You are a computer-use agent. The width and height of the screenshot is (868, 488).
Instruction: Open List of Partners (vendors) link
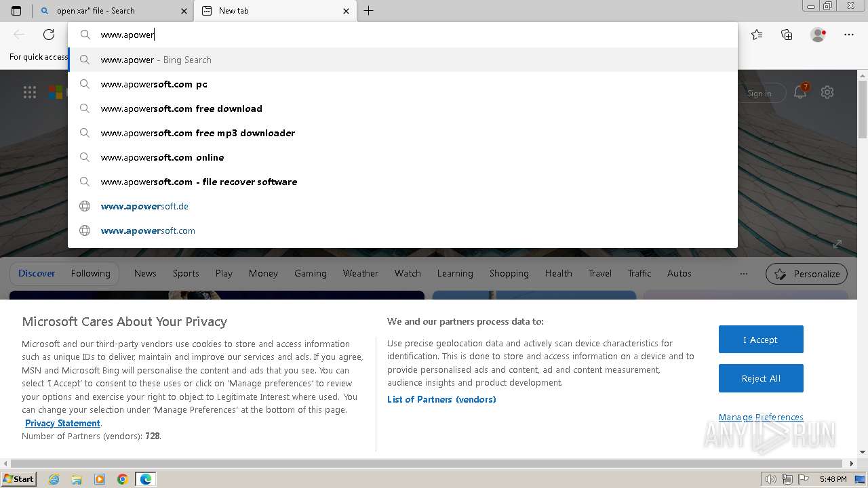coord(441,399)
